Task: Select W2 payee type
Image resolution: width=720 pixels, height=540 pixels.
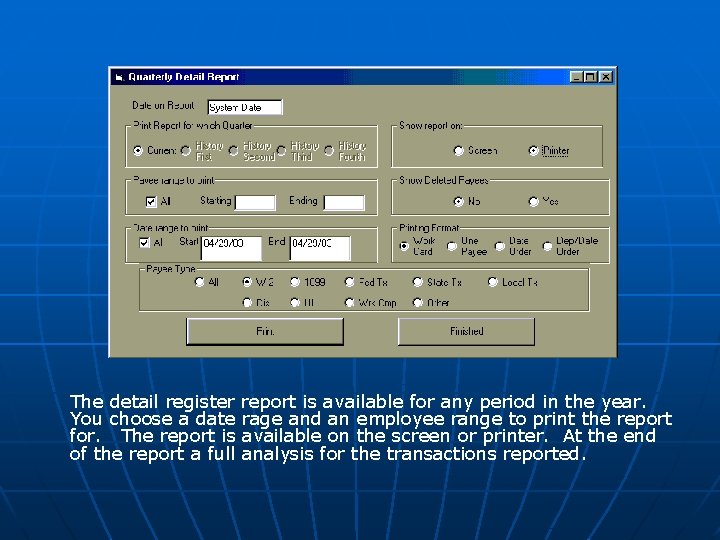Action: 247,282
